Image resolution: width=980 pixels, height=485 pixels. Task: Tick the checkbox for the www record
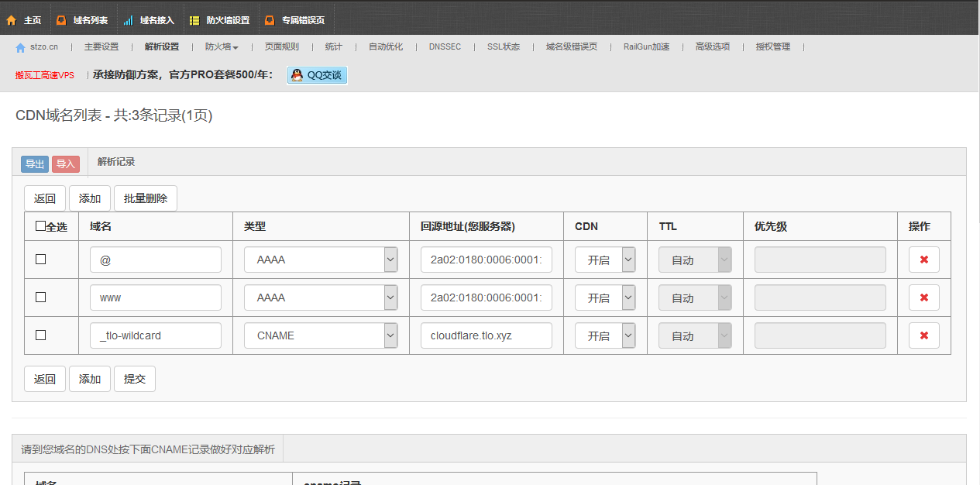coord(41,298)
